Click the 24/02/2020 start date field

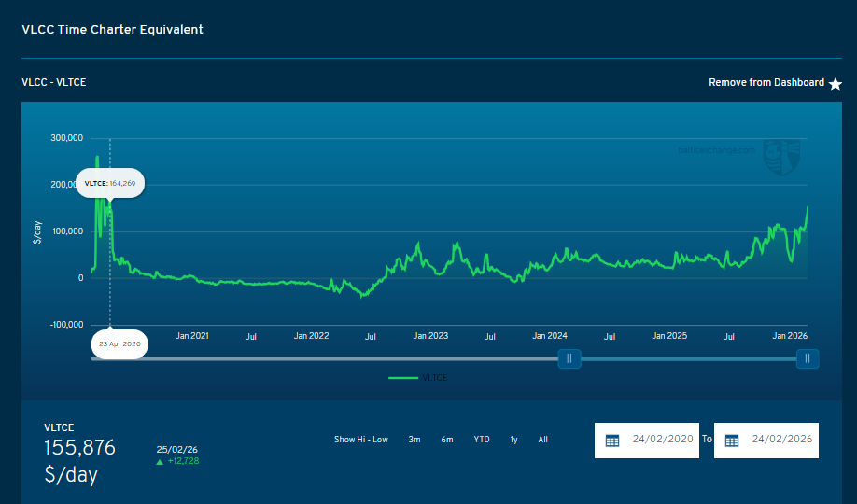tap(662, 440)
